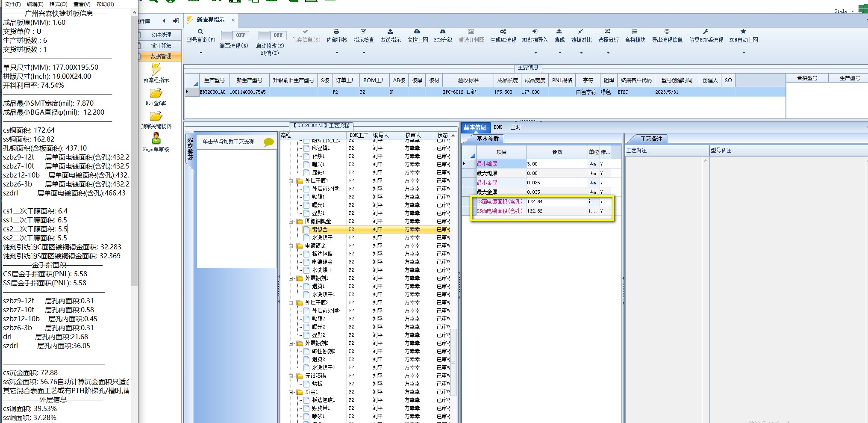Click the 生成MI流程 gears icon
The height and width of the screenshot is (423, 868).
tap(503, 32)
